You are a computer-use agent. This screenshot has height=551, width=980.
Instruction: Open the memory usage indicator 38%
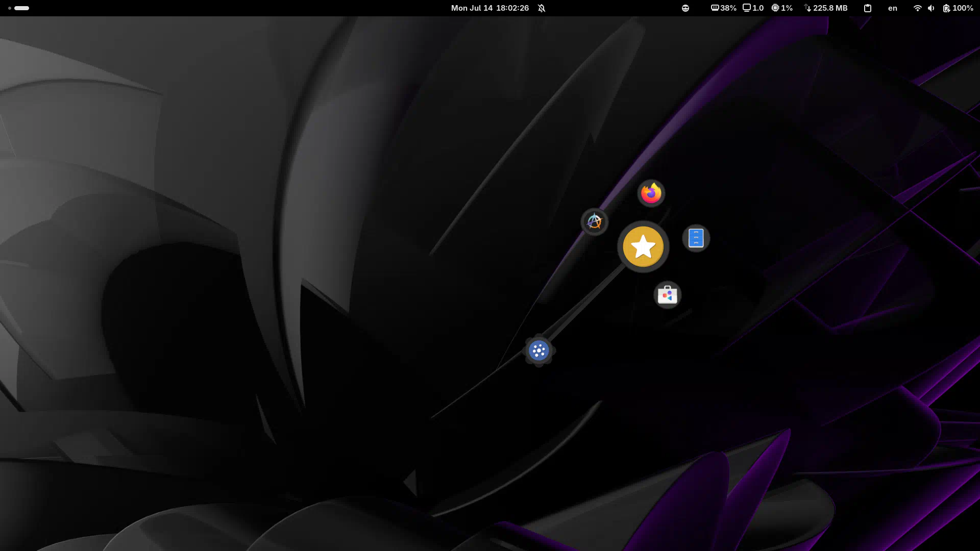coord(724,8)
